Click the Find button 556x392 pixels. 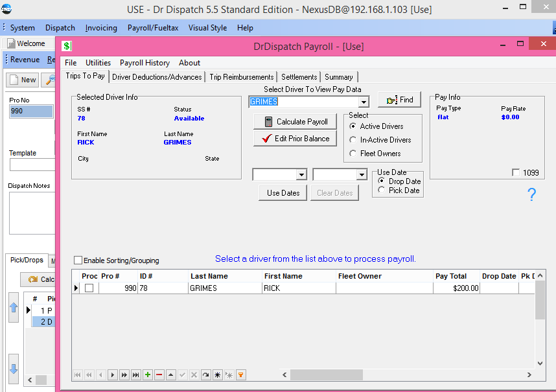click(x=400, y=100)
